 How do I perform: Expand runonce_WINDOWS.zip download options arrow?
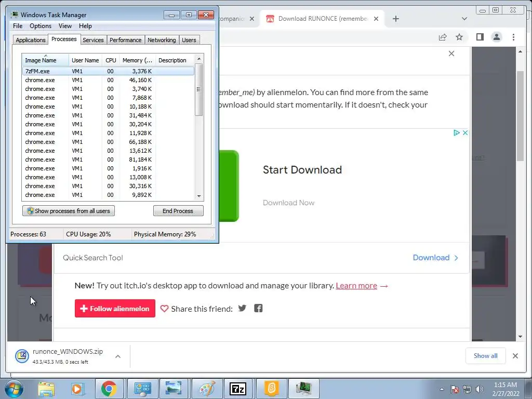coord(118,356)
